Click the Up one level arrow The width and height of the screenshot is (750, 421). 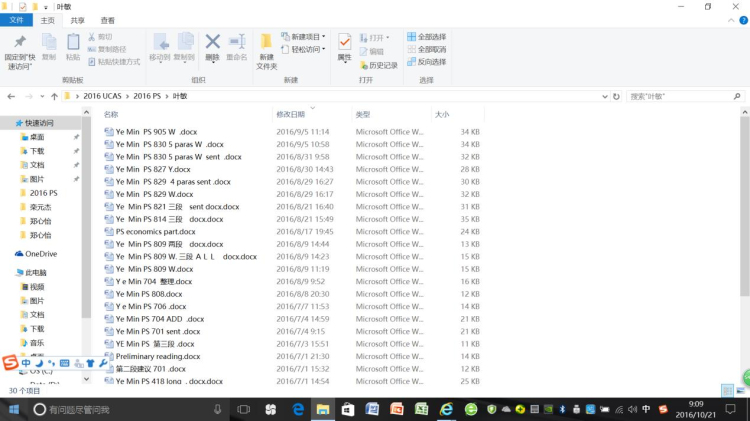(54, 96)
